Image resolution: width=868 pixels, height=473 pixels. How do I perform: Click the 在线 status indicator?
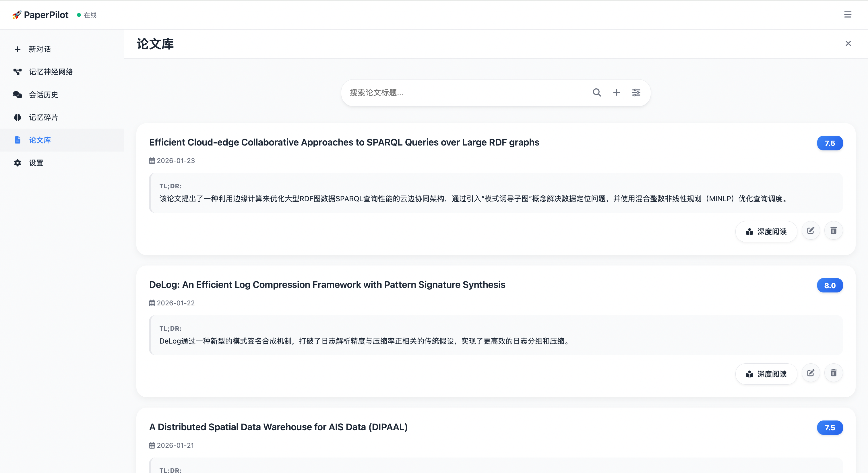coord(87,15)
